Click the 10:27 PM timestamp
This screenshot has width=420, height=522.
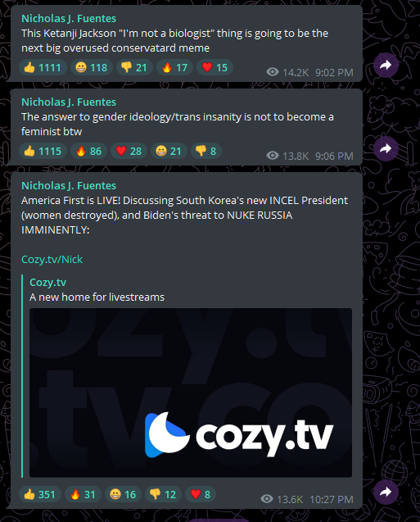point(332,499)
